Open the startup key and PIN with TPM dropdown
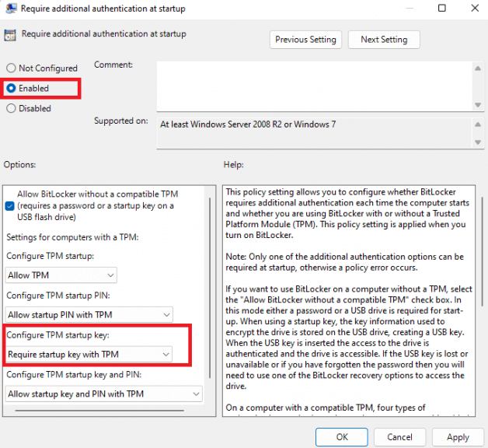488x448 pixels. (104, 394)
